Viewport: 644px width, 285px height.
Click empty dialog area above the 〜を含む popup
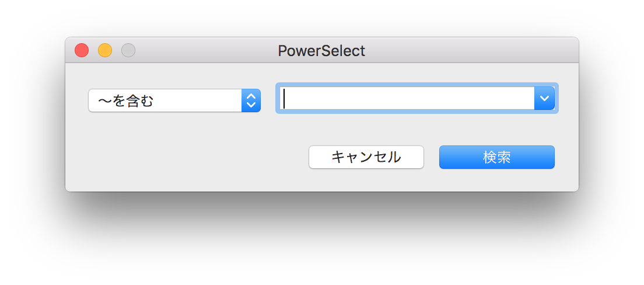click(x=174, y=75)
